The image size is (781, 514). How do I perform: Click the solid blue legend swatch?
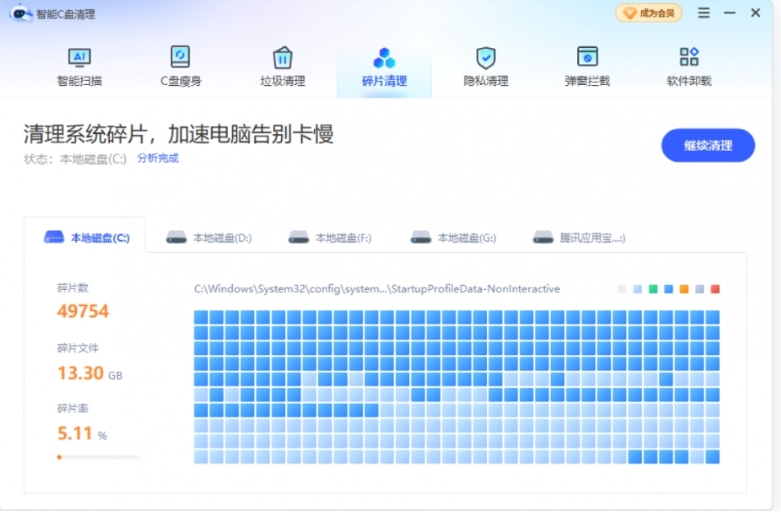668,289
